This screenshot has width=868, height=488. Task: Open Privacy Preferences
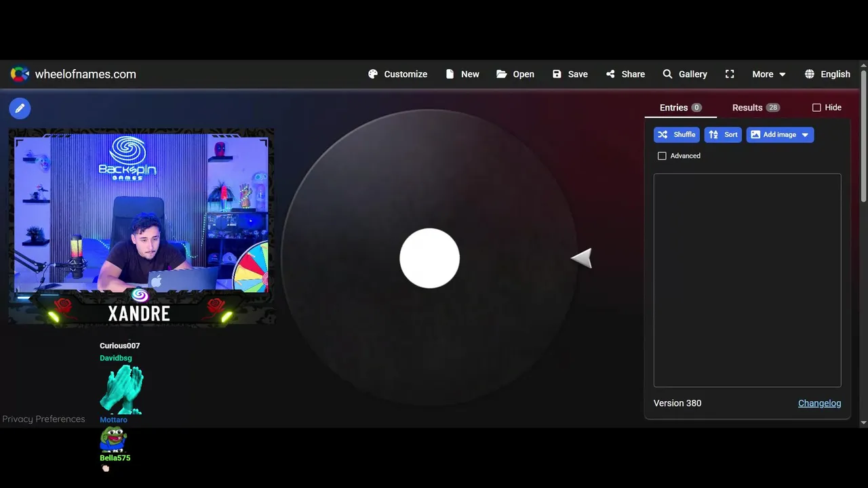click(x=43, y=419)
